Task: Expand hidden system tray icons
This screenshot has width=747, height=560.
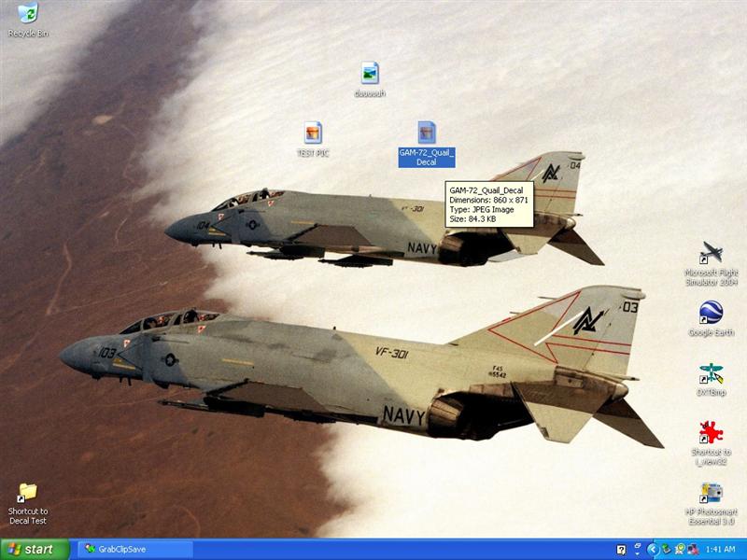Action: 653,550
